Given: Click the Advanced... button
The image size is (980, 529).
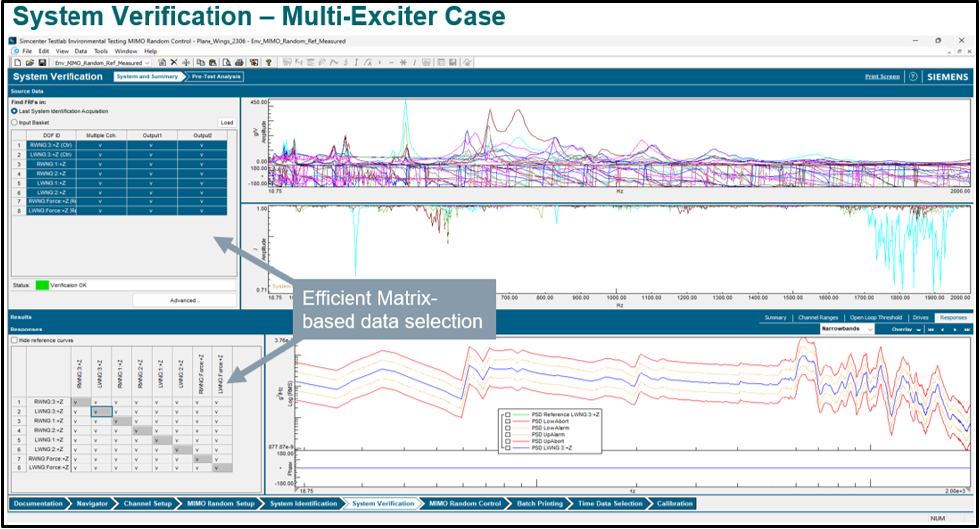Looking at the screenshot, I should [x=185, y=299].
